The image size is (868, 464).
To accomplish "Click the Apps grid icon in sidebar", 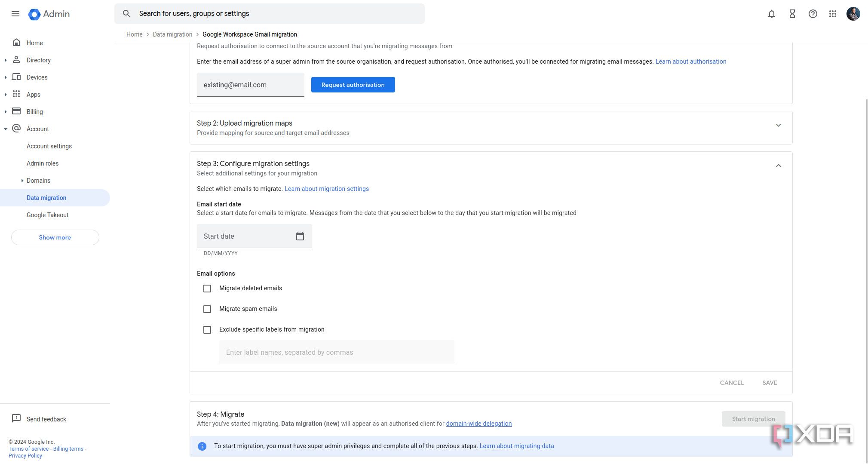I will pos(16,94).
